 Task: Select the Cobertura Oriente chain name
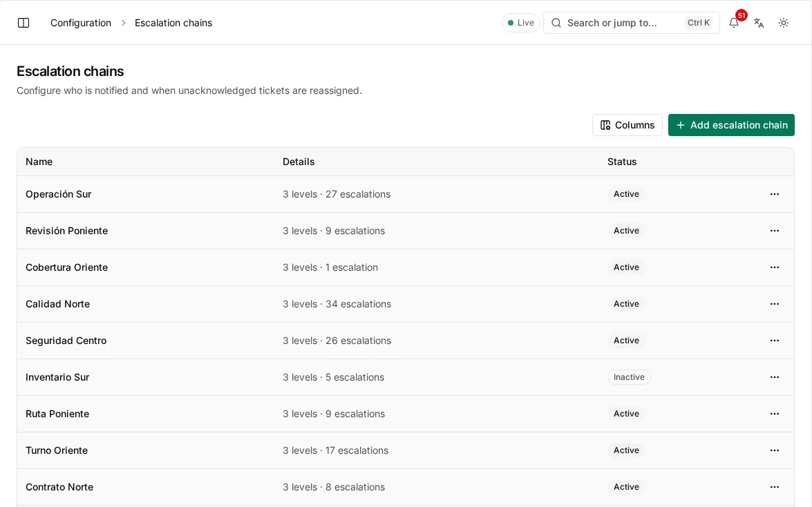[67, 267]
